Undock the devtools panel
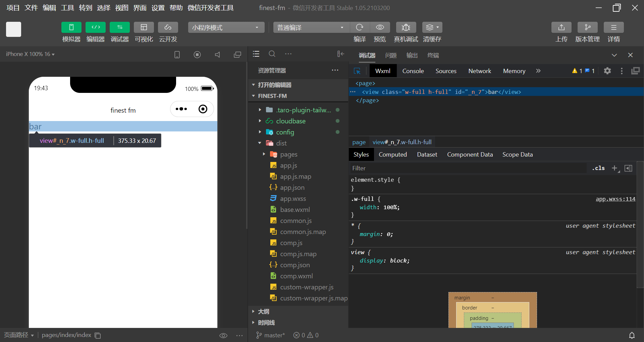The height and width of the screenshot is (342, 644). [x=636, y=71]
